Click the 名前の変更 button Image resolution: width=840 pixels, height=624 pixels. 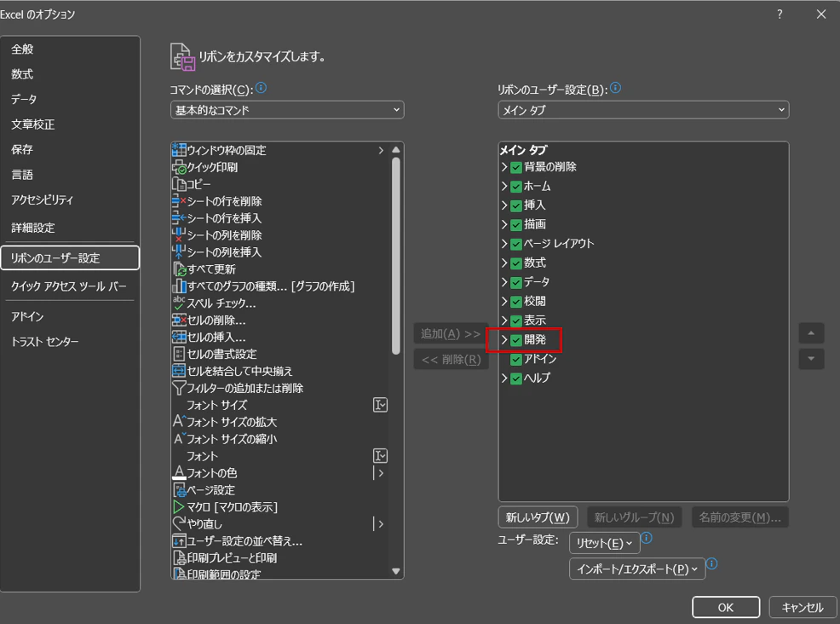coord(739,517)
